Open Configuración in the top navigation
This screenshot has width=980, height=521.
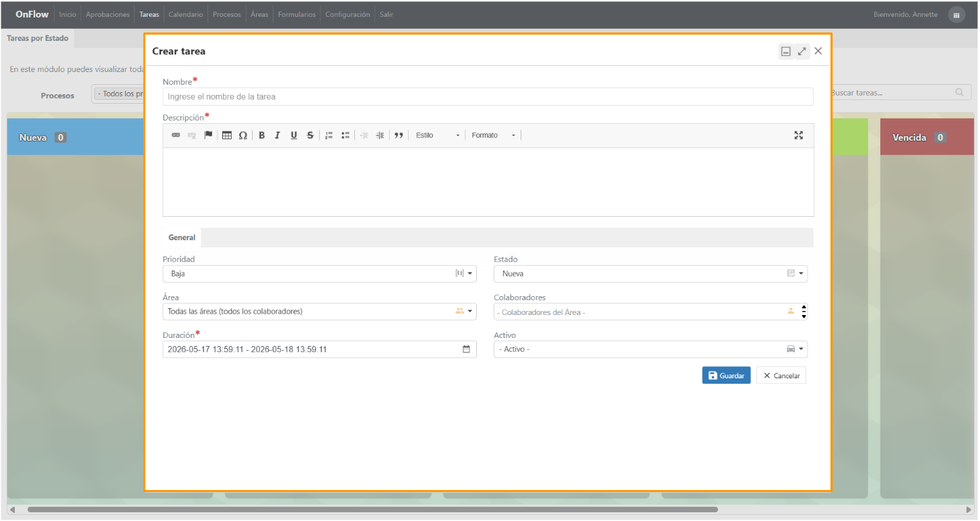pos(348,14)
